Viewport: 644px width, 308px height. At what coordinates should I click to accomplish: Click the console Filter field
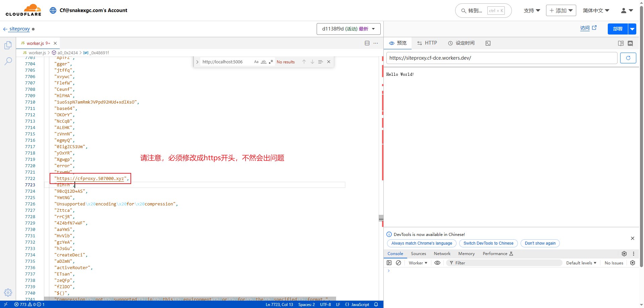pyautogui.click(x=504, y=263)
